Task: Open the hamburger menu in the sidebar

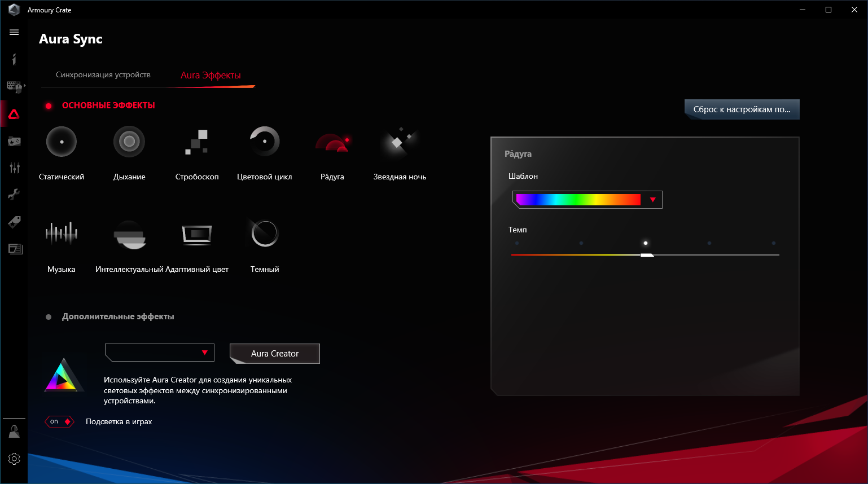Action: tap(14, 33)
